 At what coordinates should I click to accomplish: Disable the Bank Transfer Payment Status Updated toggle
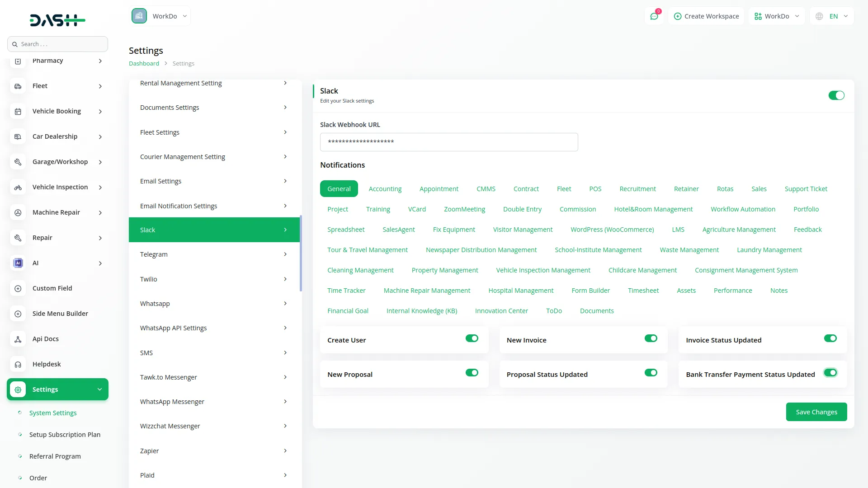(830, 373)
